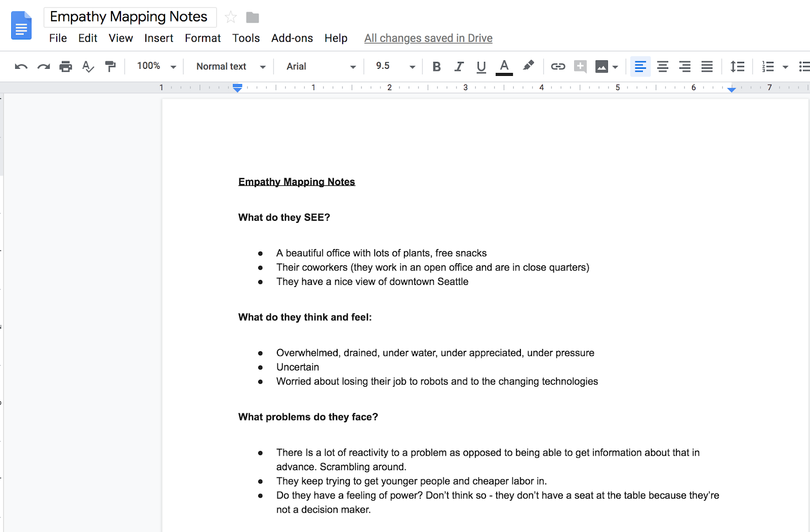Change the text color
This screenshot has height=532, width=810.
pos(503,66)
